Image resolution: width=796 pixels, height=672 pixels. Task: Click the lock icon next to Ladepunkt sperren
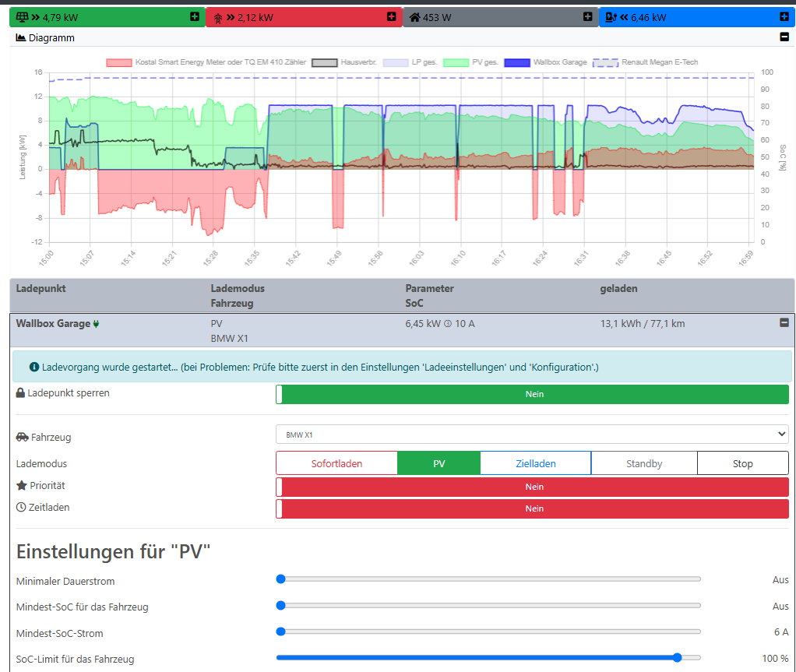pyautogui.click(x=21, y=393)
